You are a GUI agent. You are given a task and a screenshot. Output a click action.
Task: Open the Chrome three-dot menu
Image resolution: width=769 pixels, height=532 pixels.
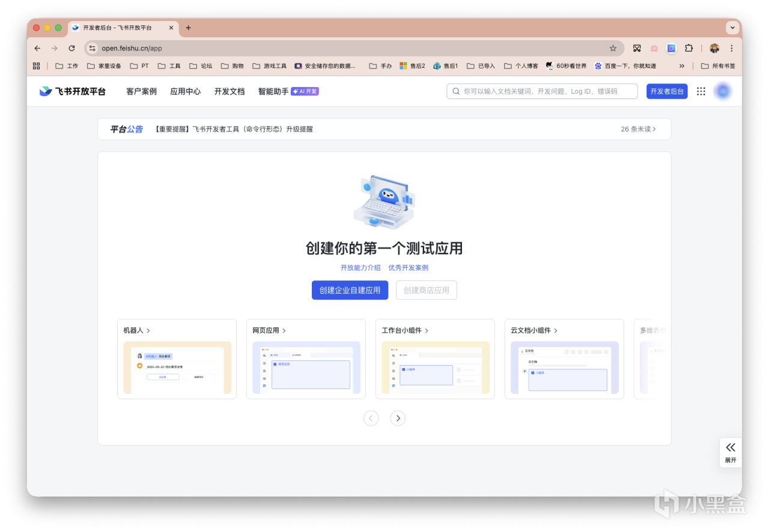(731, 48)
